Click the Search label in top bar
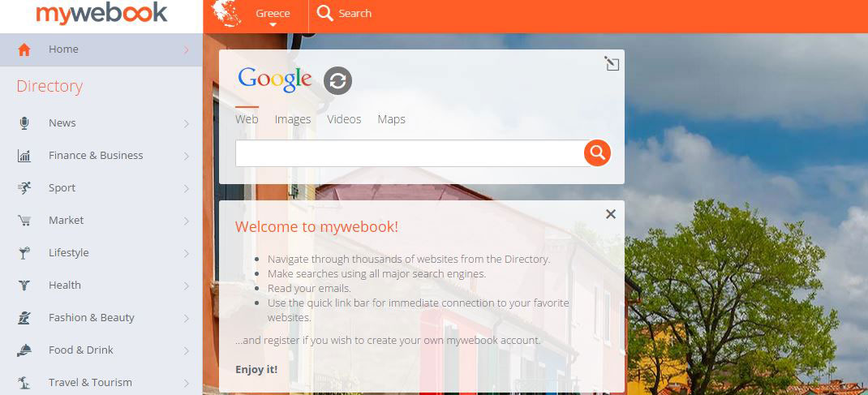Screen dimensions: 868x395 pyautogui.click(x=355, y=13)
